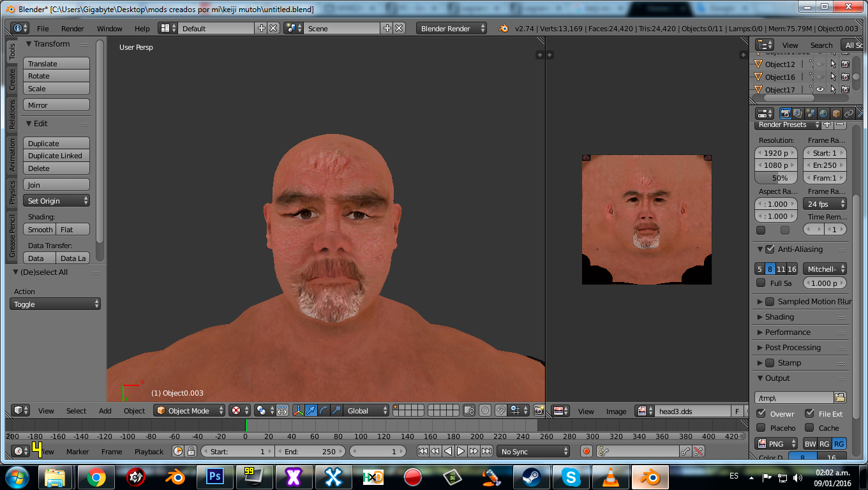Viewport: 868px width, 490px height.
Task: Open the Object Constraints tab (chain icon)
Action: (x=849, y=114)
